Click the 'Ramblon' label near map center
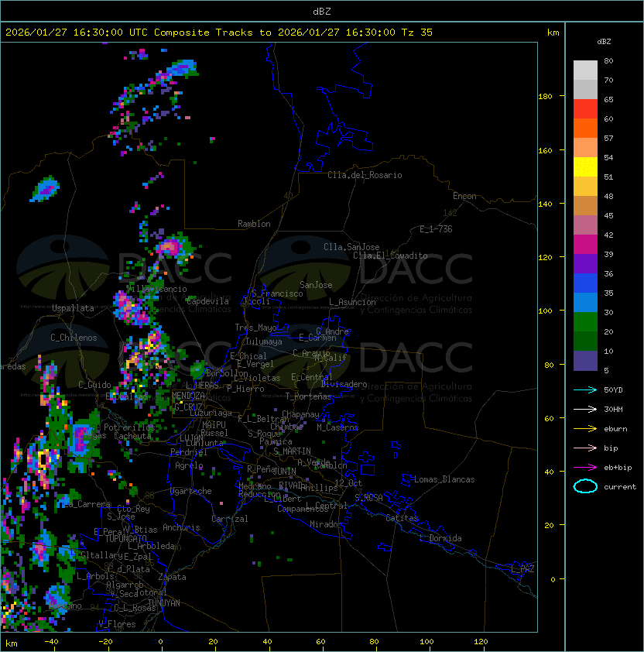This screenshot has height=652, width=644. coord(254,224)
